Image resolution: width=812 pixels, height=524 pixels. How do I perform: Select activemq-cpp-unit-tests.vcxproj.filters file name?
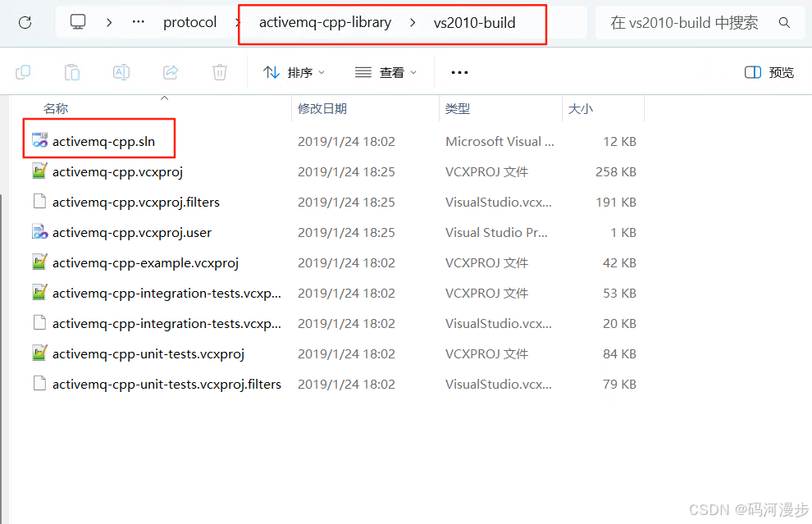point(167,385)
